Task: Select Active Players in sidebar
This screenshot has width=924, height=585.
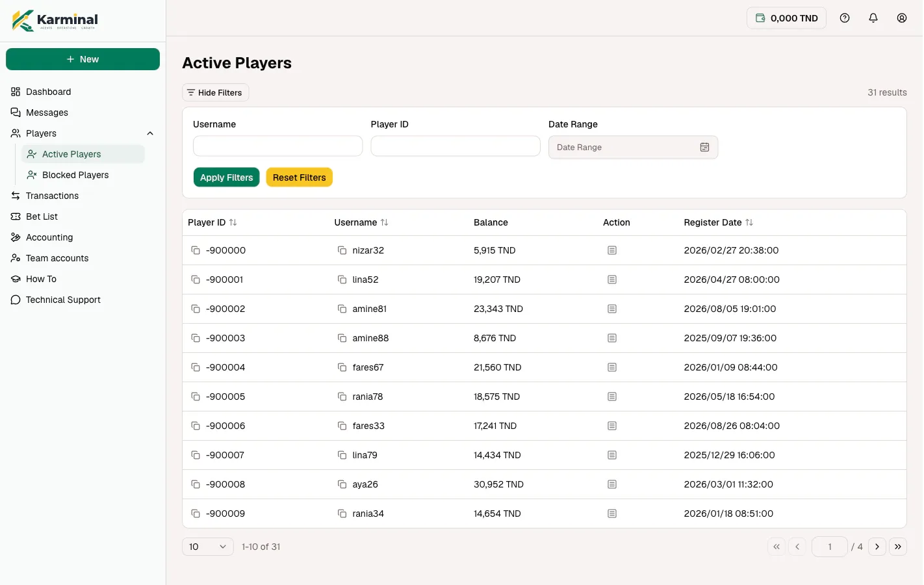Action: [83, 154]
